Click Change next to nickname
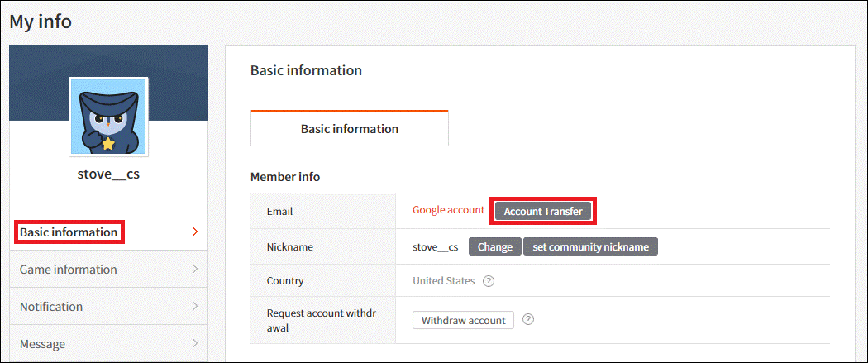868x363 pixels. [495, 246]
